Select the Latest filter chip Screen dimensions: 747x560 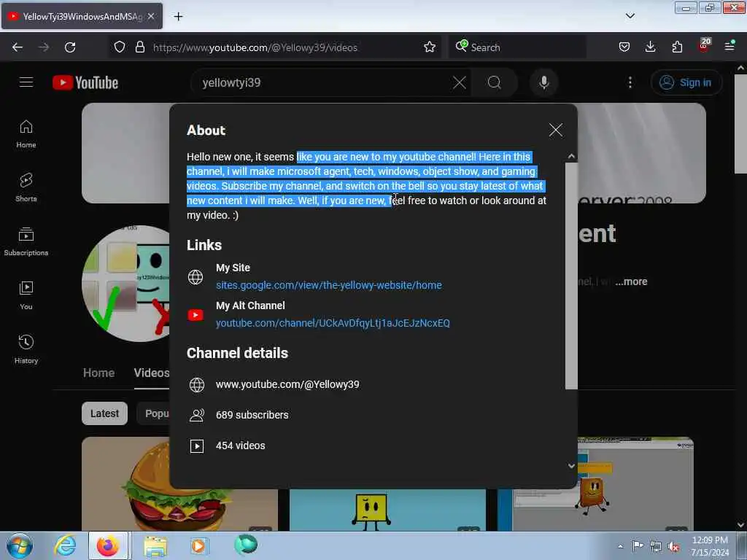click(104, 413)
